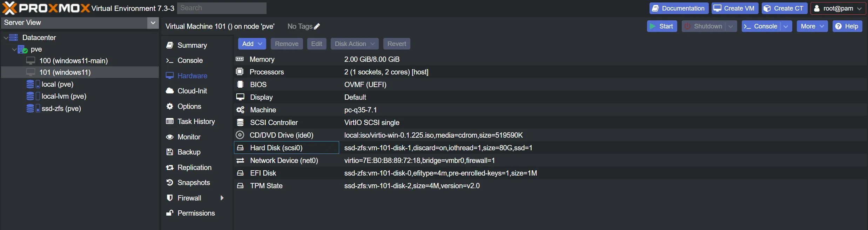Click the SCSI Controller database icon

pyautogui.click(x=240, y=123)
